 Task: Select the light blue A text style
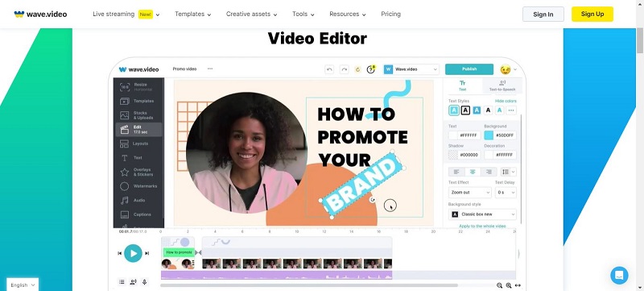click(x=499, y=110)
